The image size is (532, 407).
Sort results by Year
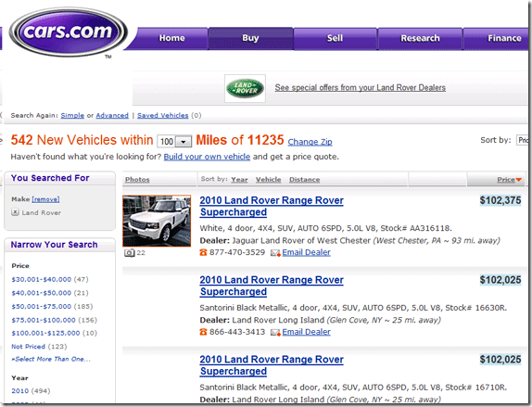(239, 180)
